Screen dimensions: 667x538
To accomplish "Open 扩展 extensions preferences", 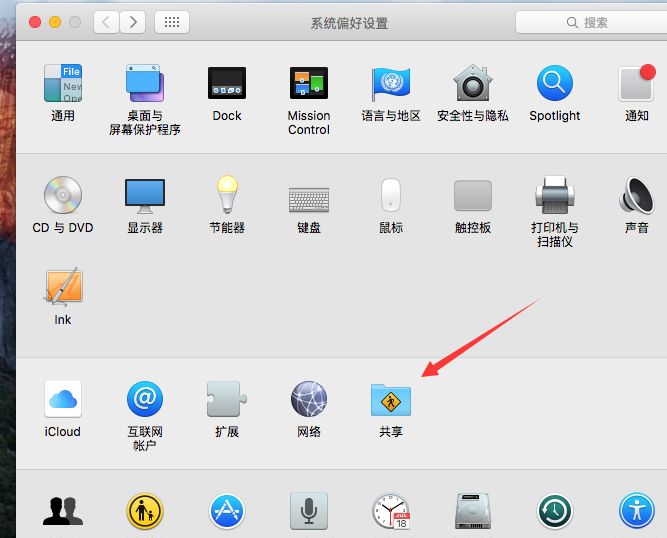I will 227,399.
